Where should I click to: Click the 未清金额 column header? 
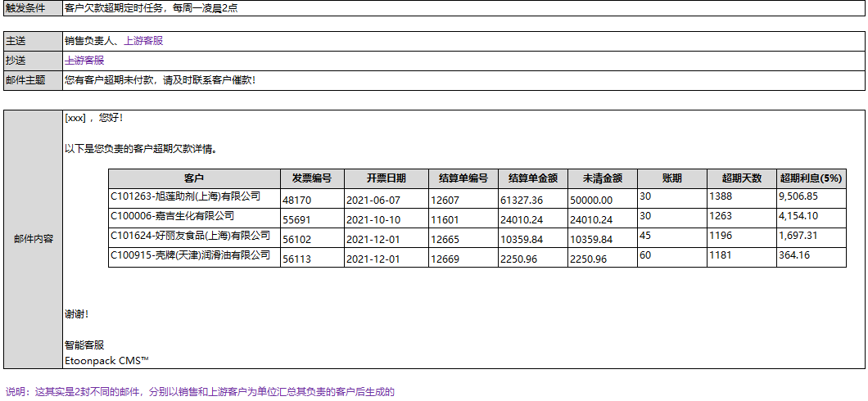point(603,178)
